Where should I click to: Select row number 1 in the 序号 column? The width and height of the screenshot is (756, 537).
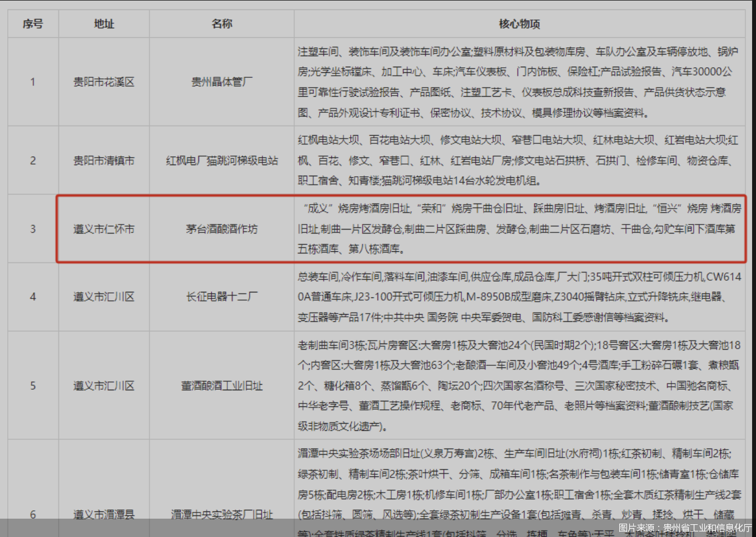(x=33, y=81)
